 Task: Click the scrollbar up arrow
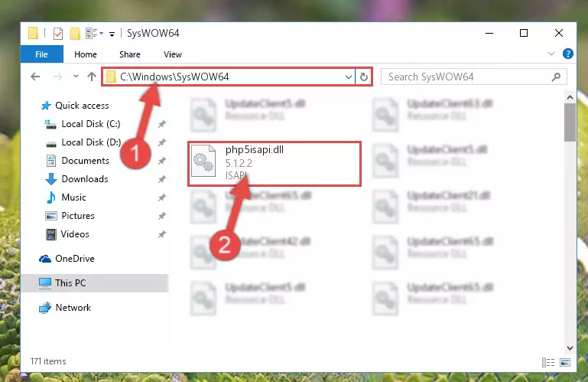point(570,97)
